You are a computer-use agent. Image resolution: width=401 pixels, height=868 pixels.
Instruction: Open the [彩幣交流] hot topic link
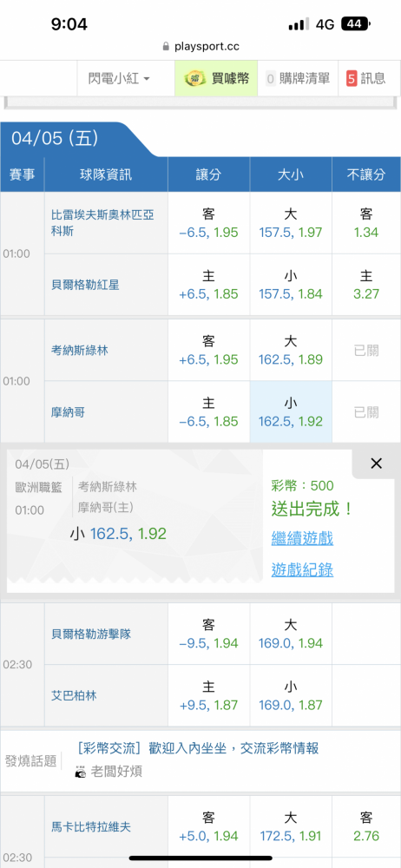(x=198, y=749)
